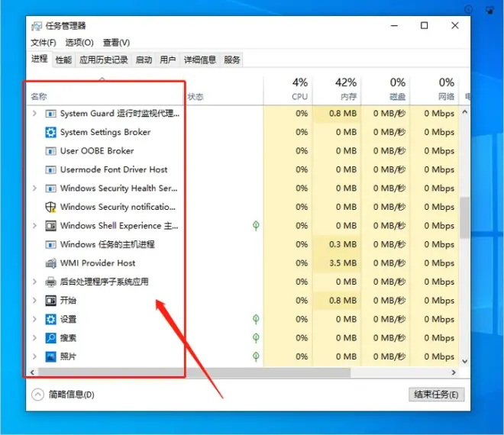Switch to the 性能 tab

pos(63,60)
